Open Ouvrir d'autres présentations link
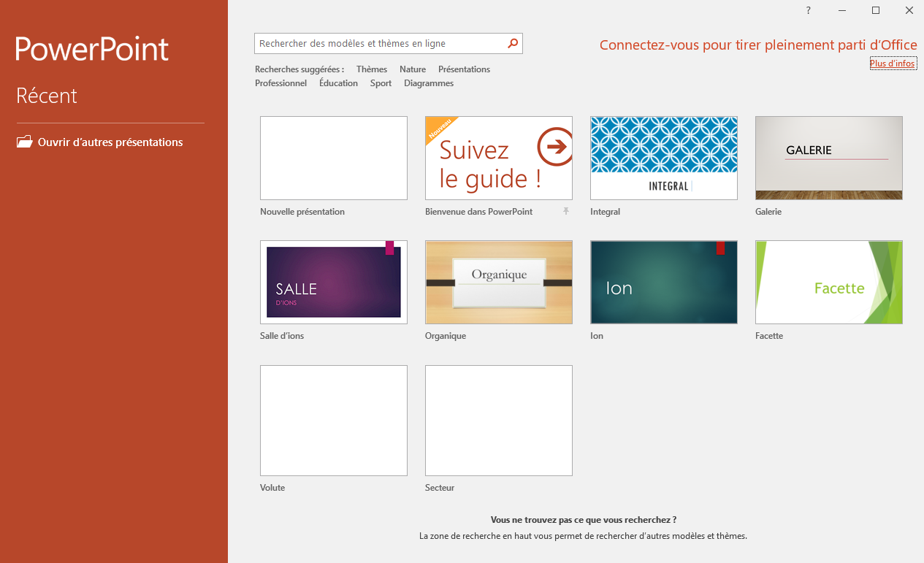924x563 pixels. [110, 142]
